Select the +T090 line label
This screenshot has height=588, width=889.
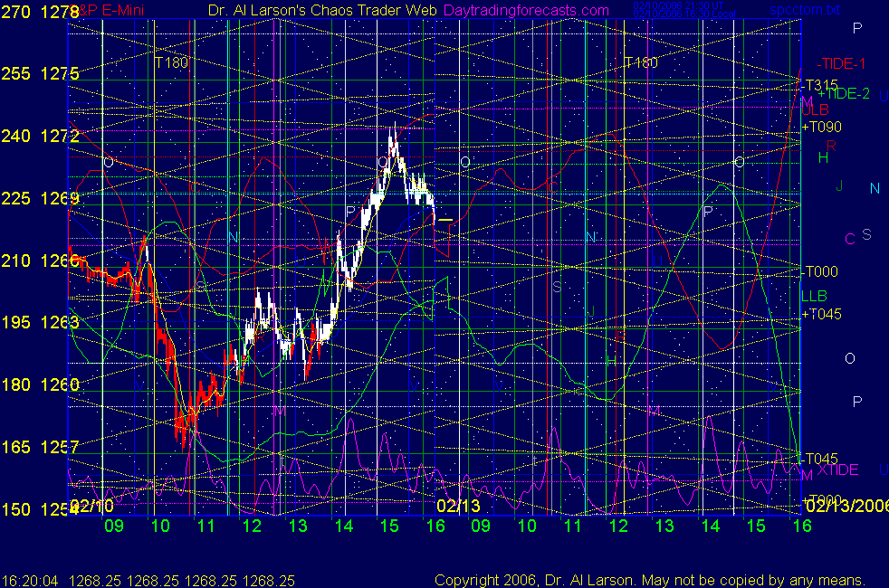tap(821, 127)
